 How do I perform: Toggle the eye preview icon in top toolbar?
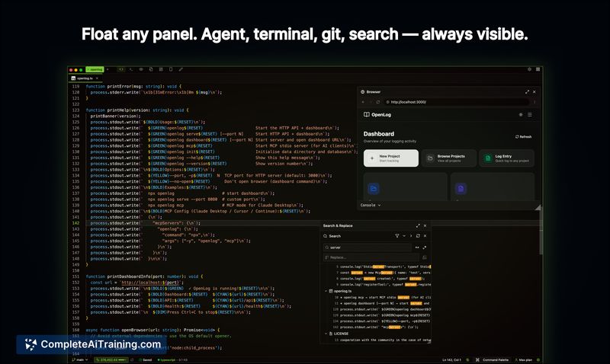(x=141, y=69)
